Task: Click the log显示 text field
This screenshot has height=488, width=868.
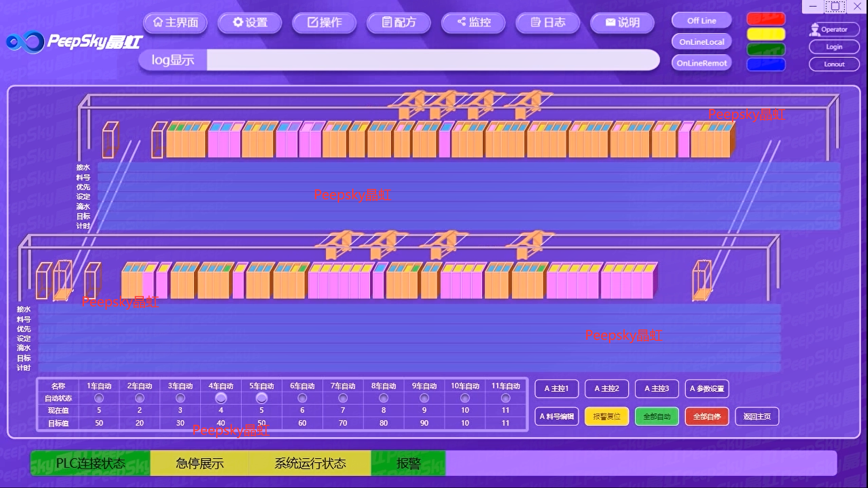Action: pos(433,60)
